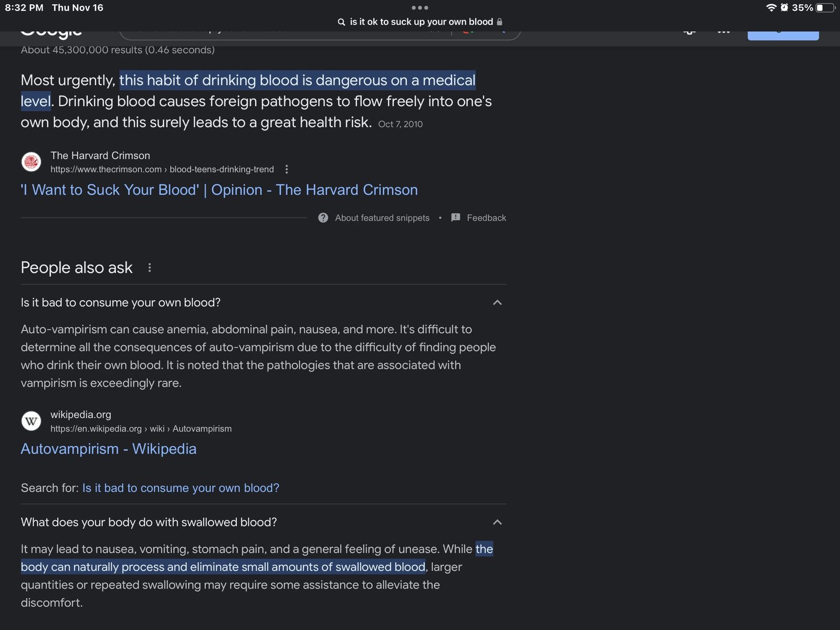This screenshot has width=840, height=630.
Task: Open People also ask options menu
Action: click(x=150, y=268)
